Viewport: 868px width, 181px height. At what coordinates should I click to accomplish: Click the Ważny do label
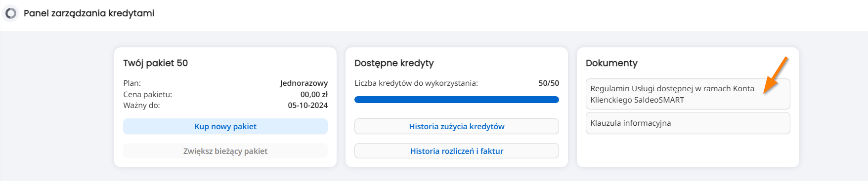click(x=142, y=105)
